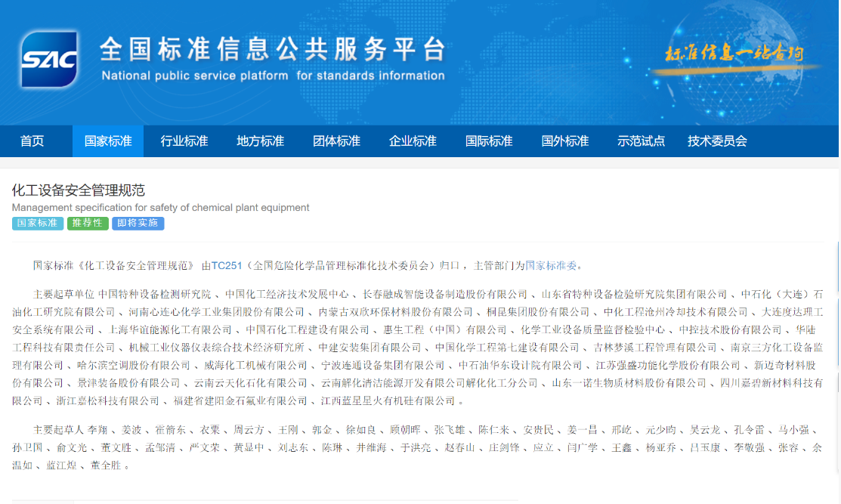The image size is (841, 504).
Task: Click the green 推荐性 tag badge
Action: click(88, 224)
